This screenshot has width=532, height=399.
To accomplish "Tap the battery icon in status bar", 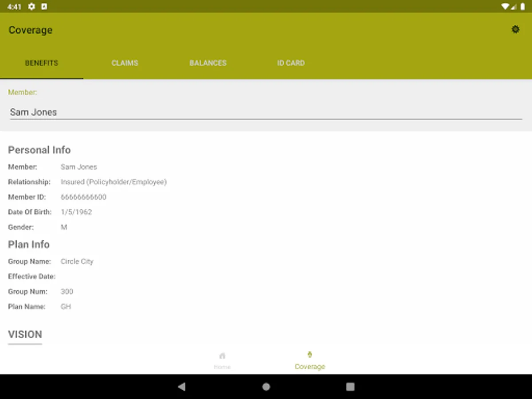I will 523,6.
